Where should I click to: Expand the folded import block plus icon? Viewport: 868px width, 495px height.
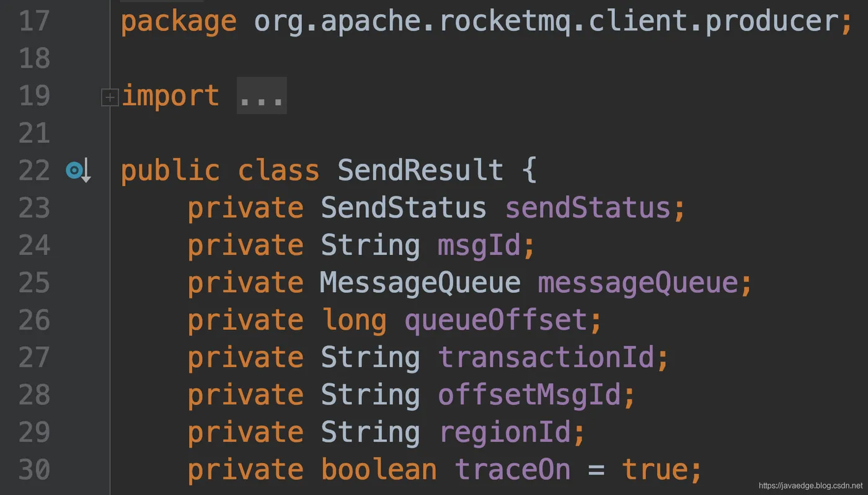pyautogui.click(x=110, y=97)
